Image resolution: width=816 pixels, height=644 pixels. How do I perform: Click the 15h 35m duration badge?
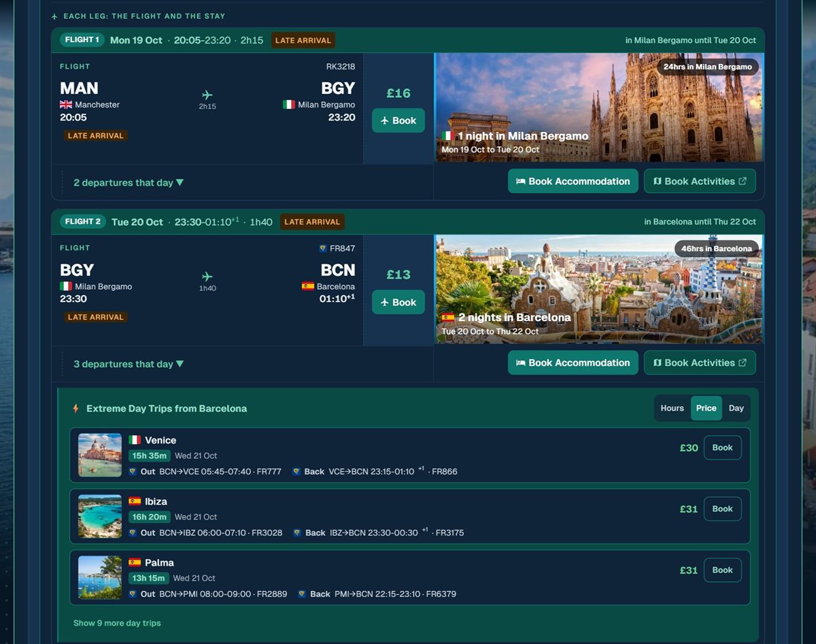click(x=149, y=456)
